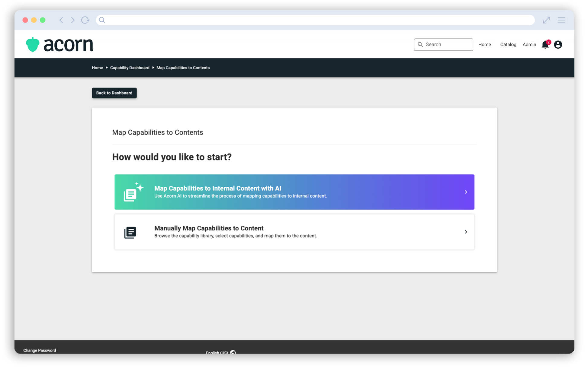This screenshot has width=588, height=372.
Task: Open the Admin navigation item
Action: click(529, 45)
